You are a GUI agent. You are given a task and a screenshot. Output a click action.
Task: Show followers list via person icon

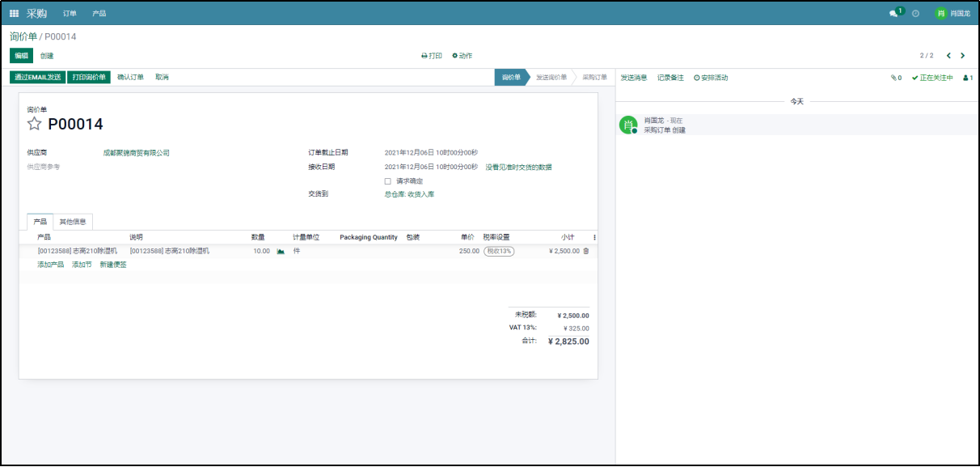pyautogui.click(x=968, y=78)
